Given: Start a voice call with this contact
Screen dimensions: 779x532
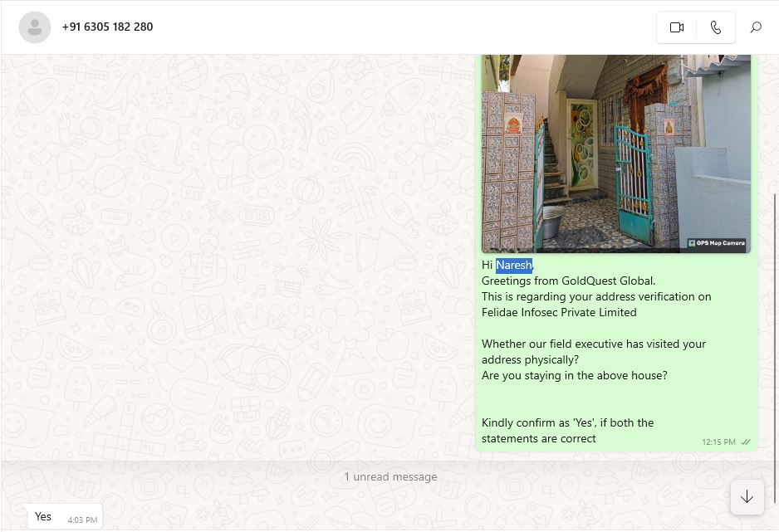Looking at the screenshot, I should (715, 27).
